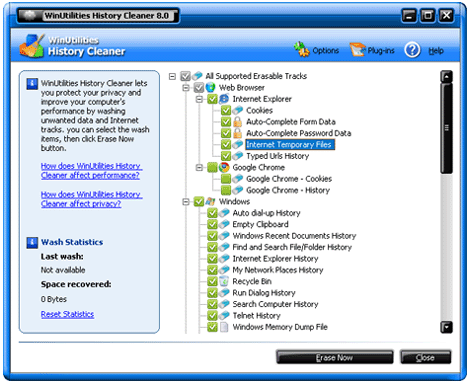The height and width of the screenshot is (384, 470).
Task: Click the eraser icon beside Cookies
Action: (237, 110)
